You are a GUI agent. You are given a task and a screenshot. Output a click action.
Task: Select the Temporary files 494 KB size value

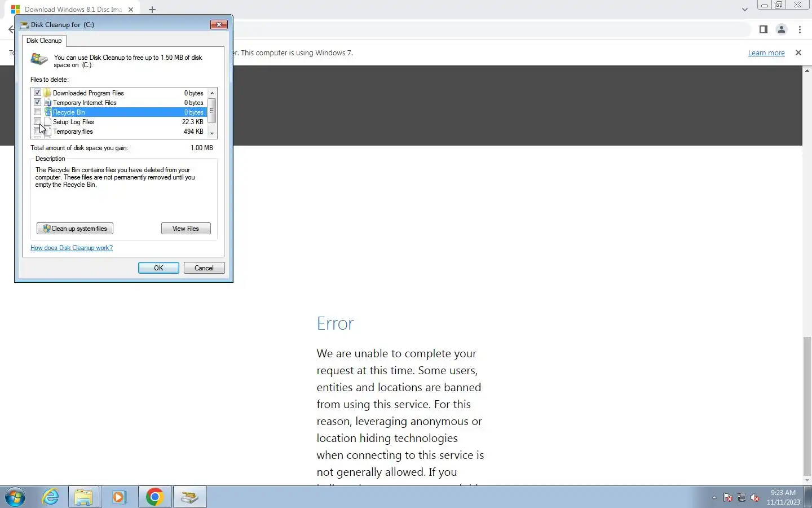pyautogui.click(x=193, y=132)
